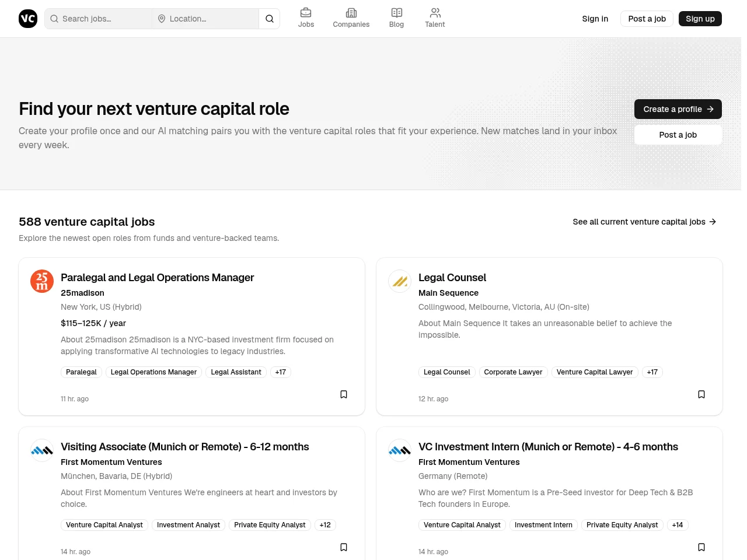The height and width of the screenshot is (560, 747).
Task: Bookmark the Visiting Associate job
Action: 344,547
